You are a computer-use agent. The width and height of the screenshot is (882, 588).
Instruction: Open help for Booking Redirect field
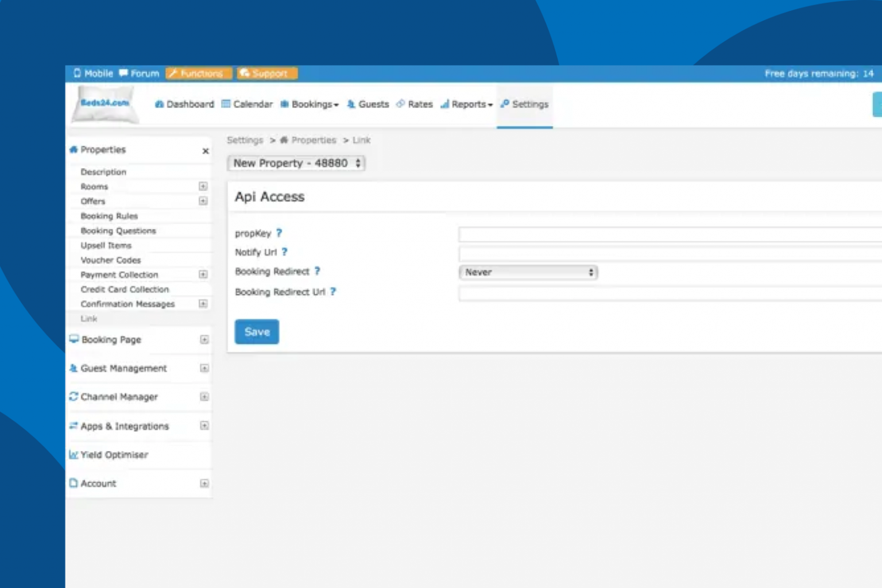[x=317, y=271]
